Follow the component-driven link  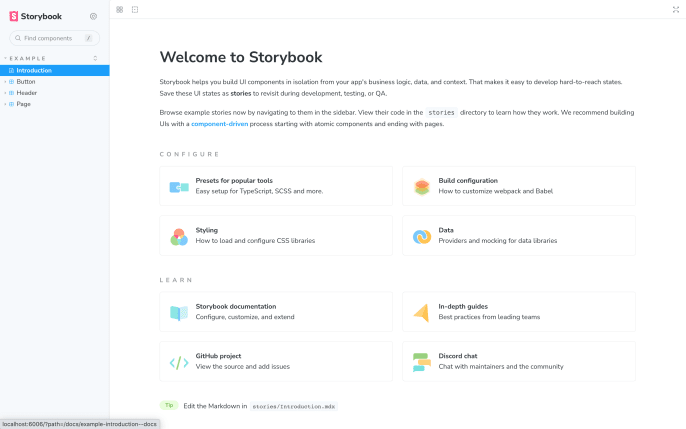[x=219, y=124]
